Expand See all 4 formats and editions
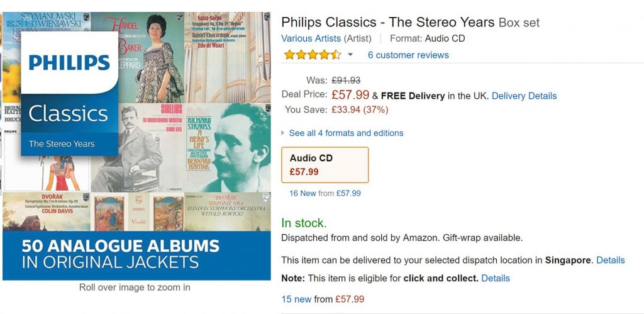 (345, 133)
